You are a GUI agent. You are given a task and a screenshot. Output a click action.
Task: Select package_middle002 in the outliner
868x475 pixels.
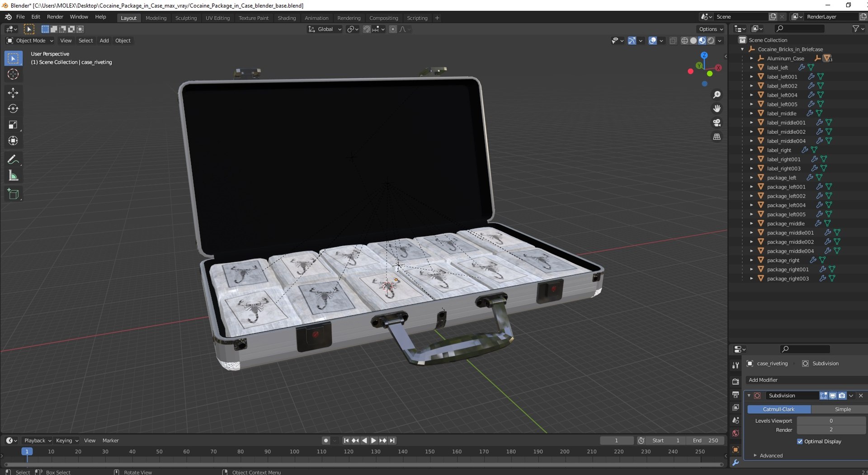[x=790, y=242]
